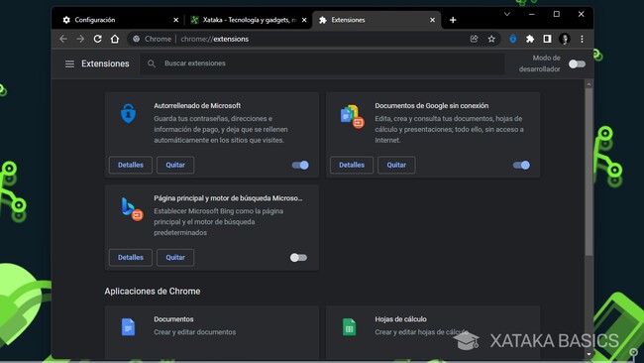Click the Hojas de cálculo title
644x363 pixels.
pyautogui.click(x=400, y=319)
